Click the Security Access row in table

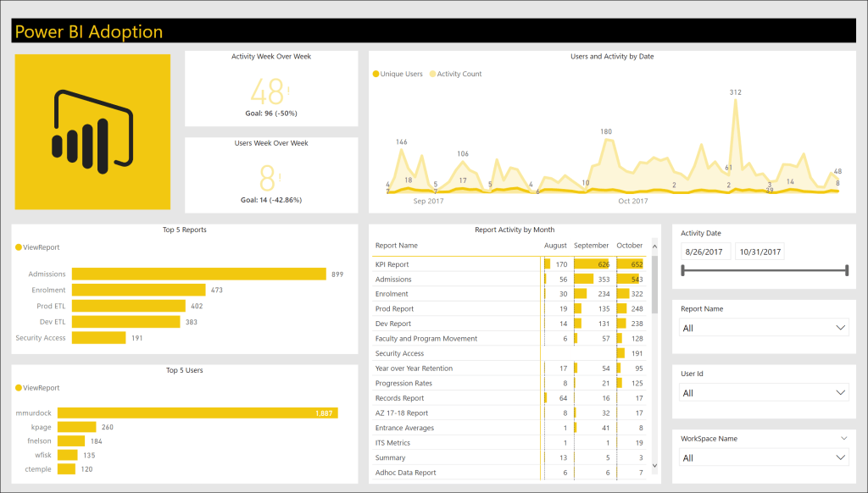(x=509, y=353)
